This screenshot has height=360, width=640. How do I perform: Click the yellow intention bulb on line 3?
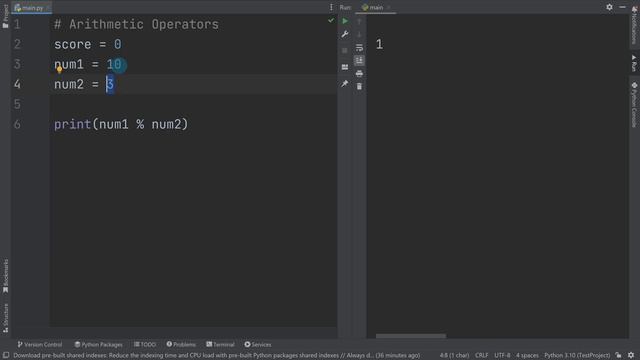click(x=60, y=70)
